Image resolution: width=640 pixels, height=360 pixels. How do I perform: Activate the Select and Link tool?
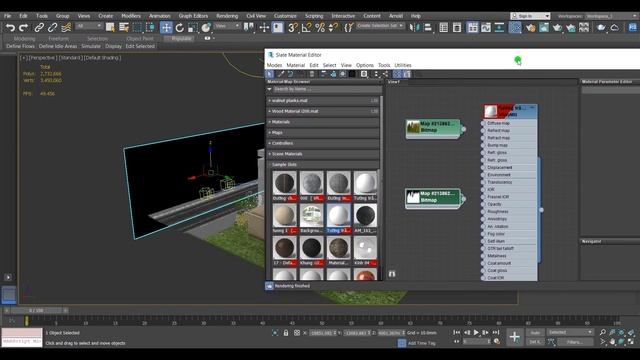pos(39,27)
